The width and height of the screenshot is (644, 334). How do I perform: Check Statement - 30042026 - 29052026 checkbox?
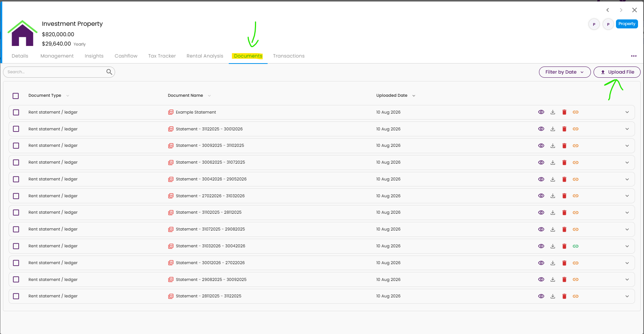click(x=16, y=179)
